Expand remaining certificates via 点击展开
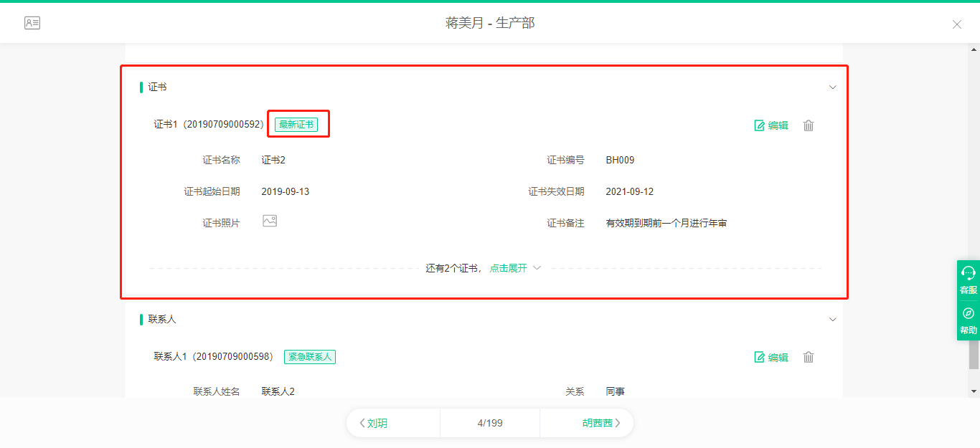 click(508, 268)
